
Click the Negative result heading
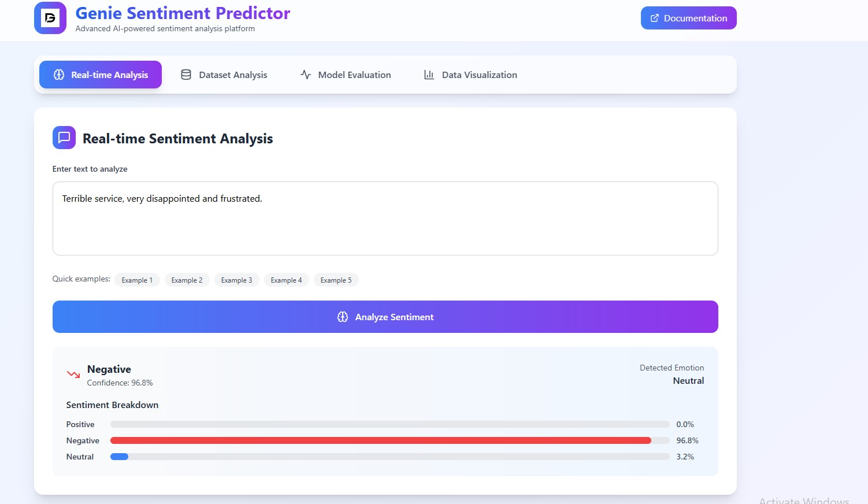click(109, 369)
